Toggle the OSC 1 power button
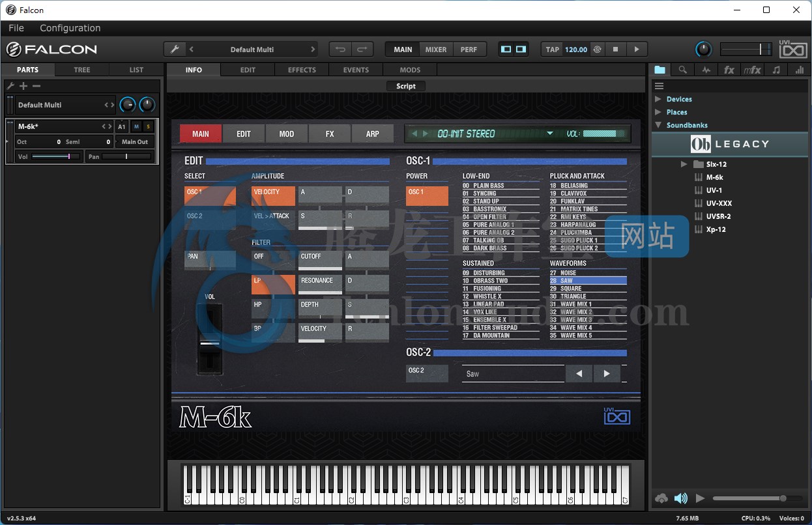 click(x=427, y=196)
